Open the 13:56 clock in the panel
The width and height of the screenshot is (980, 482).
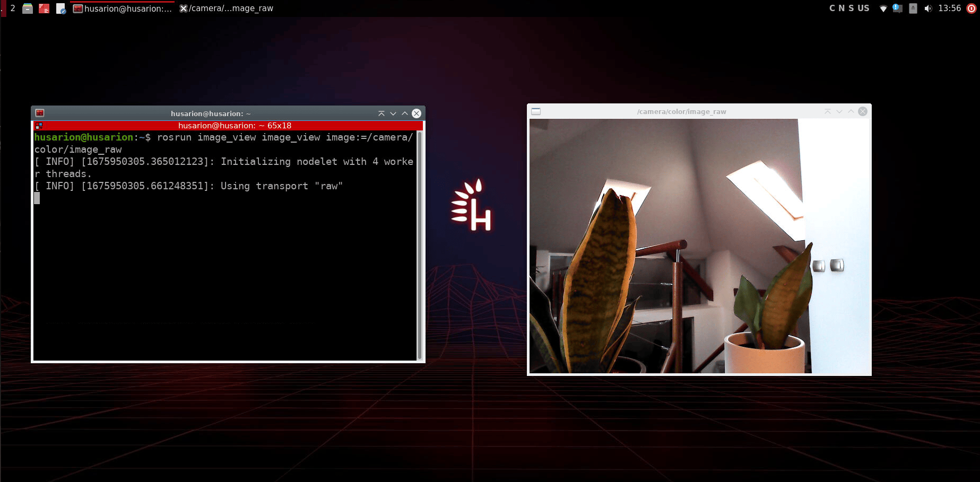coord(949,8)
